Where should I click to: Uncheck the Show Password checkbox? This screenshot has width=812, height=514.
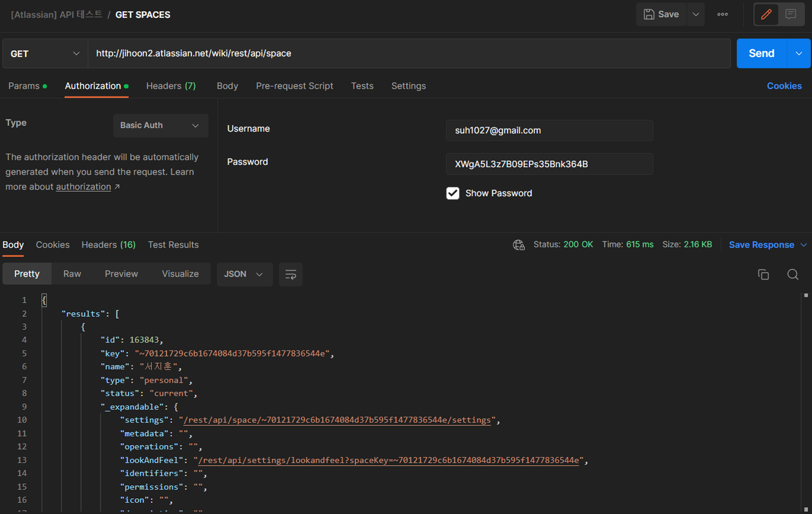click(453, 193)
